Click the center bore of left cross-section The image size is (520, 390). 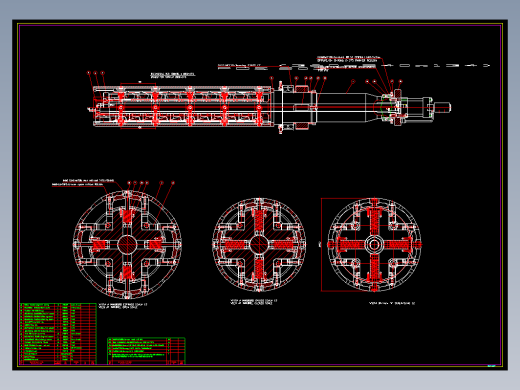coord(127,245)
